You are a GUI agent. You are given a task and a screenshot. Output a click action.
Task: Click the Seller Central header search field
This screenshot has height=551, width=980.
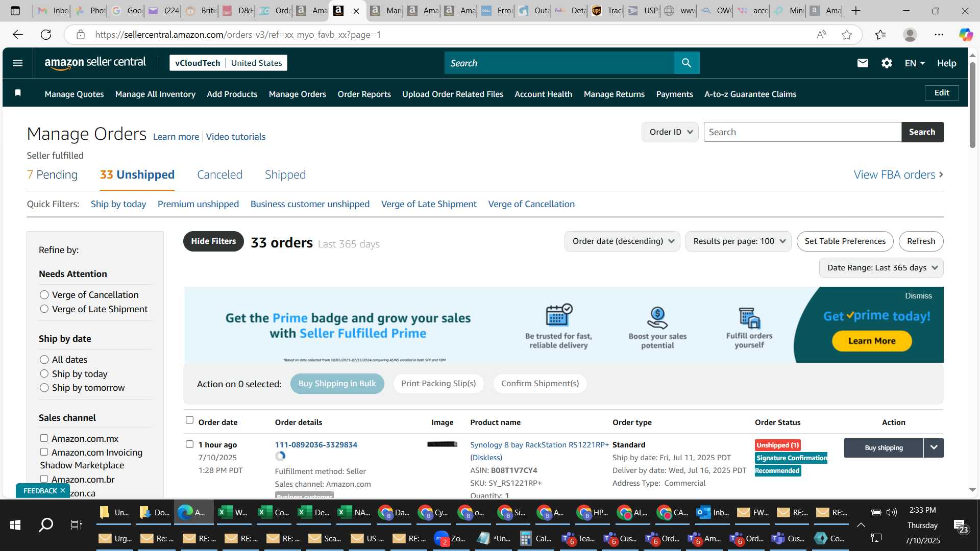559,63
